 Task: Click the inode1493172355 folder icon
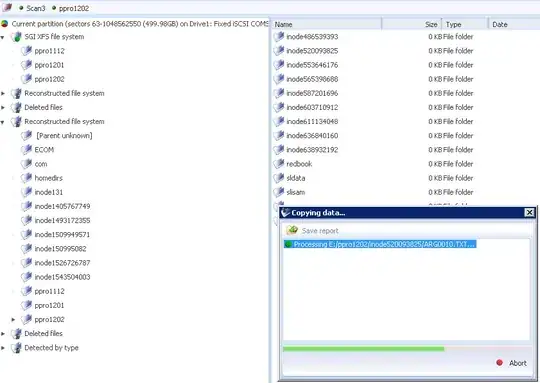tap(26, 220)
